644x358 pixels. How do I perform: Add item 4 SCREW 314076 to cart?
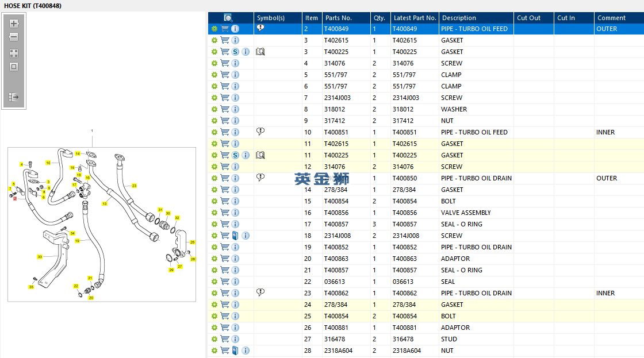(x=225, y=63)
